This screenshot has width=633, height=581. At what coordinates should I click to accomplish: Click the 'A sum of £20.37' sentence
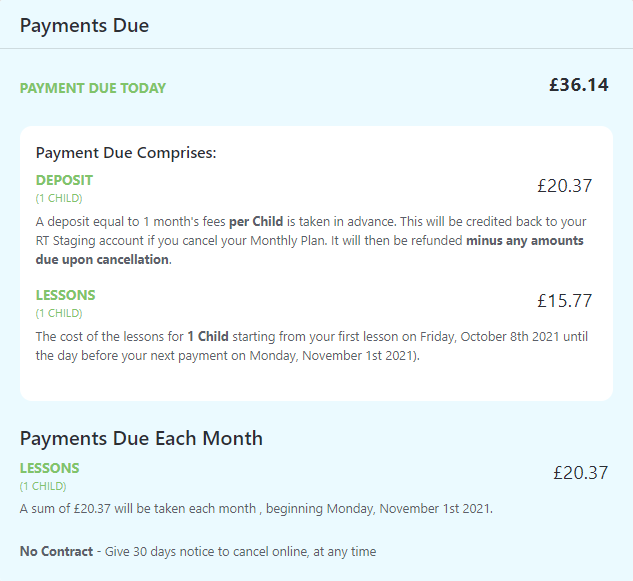click(x=256, y=508)
